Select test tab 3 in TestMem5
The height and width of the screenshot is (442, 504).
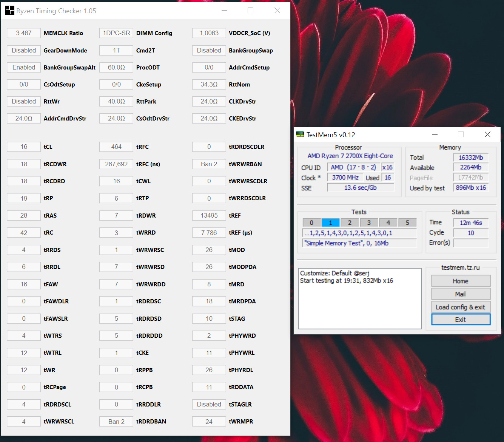tap(369, 223)
